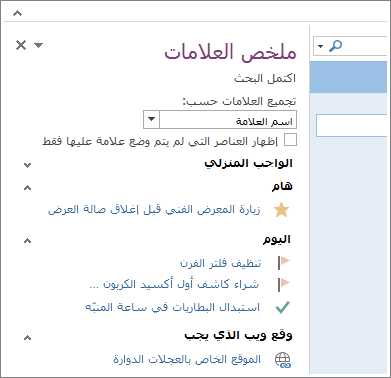
Task: Open the 'تنظيف فلتر الفرن' note
Action: (221, 263)
